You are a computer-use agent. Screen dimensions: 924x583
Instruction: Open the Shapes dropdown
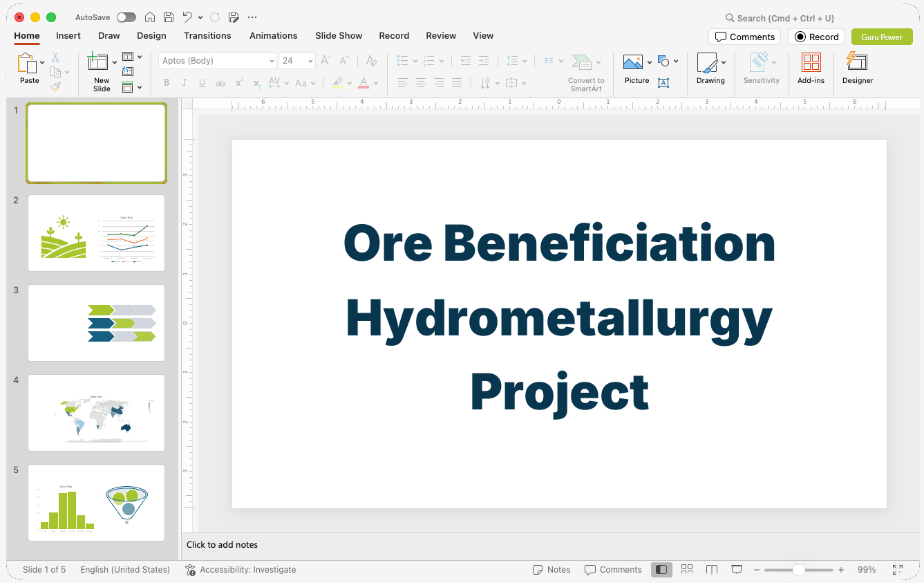coord(668,61)
